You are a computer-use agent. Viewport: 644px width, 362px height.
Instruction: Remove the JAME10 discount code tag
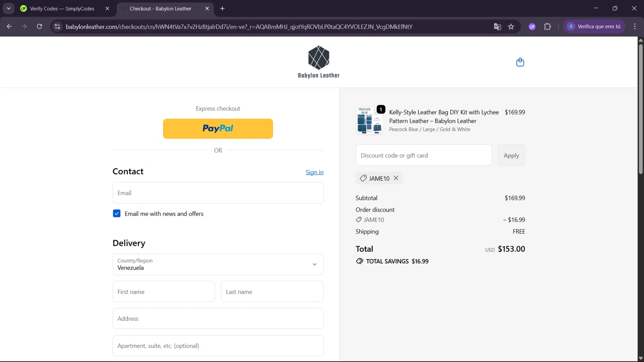(x=396, y=178)
